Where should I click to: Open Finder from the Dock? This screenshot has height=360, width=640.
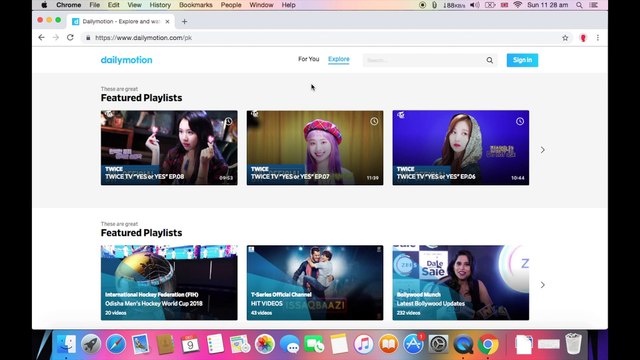tap(66, 344)
